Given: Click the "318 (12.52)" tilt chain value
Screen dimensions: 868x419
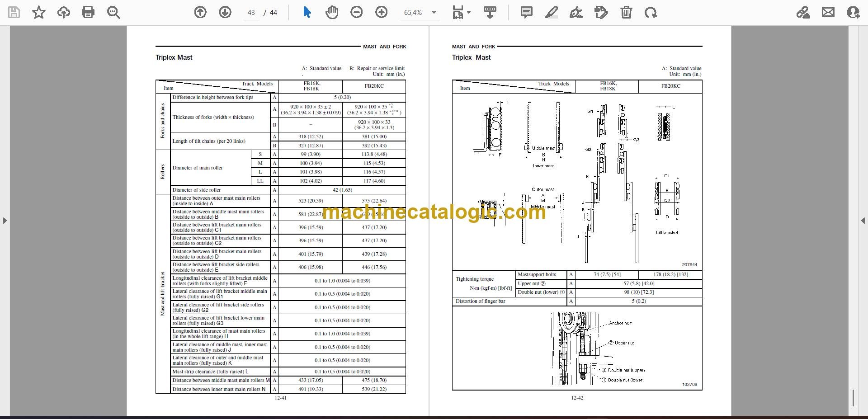Looking at the screenshot, I should click(311, 137).
